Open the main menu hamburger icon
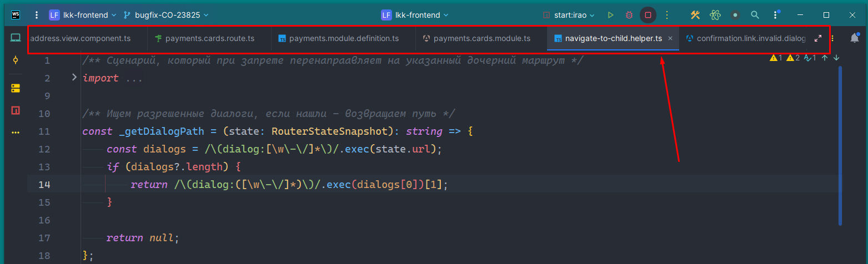Viewport: 868px width, 264px height. tap(37, 15)
